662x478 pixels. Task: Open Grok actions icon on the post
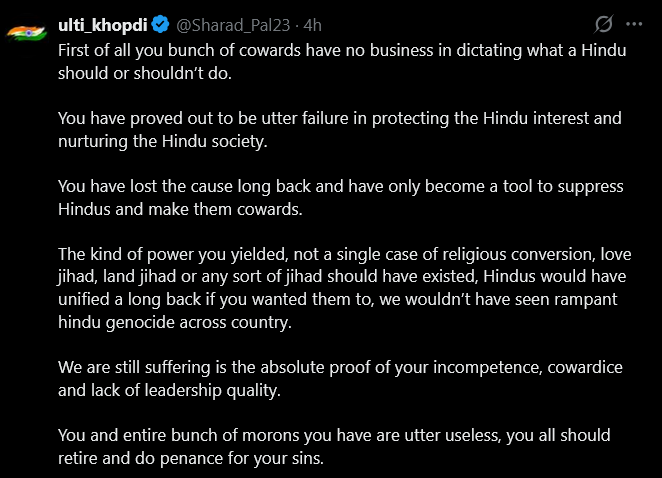pyautogui.click(x=603, y=24)
